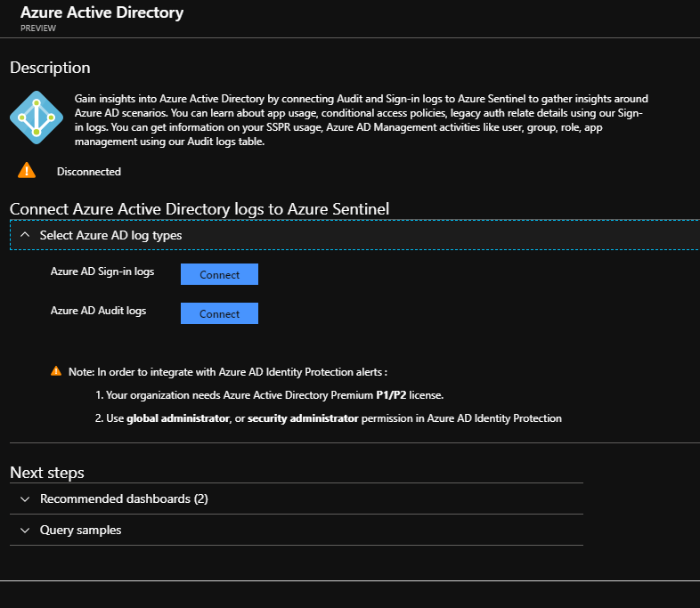Click the warning icon next to the Note text
This screenshot has width=700, height=608.
pyautogui.click(x=56, y=371)
